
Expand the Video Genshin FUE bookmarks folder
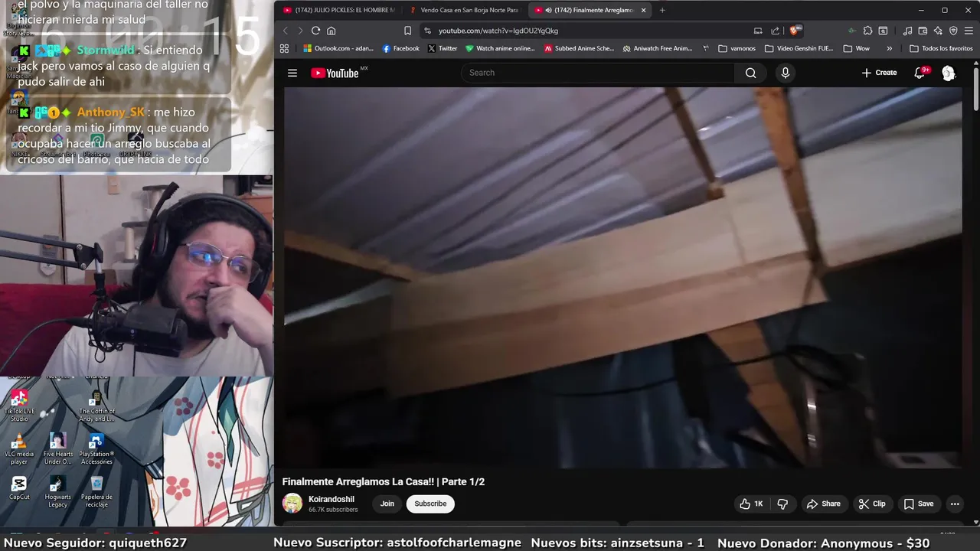[x=799, y=48]
